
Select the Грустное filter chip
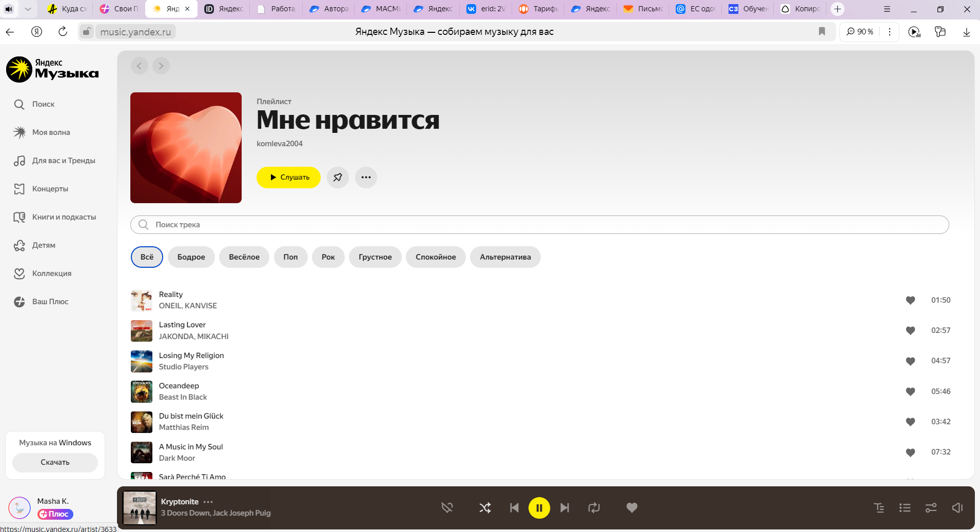[375, 257]
